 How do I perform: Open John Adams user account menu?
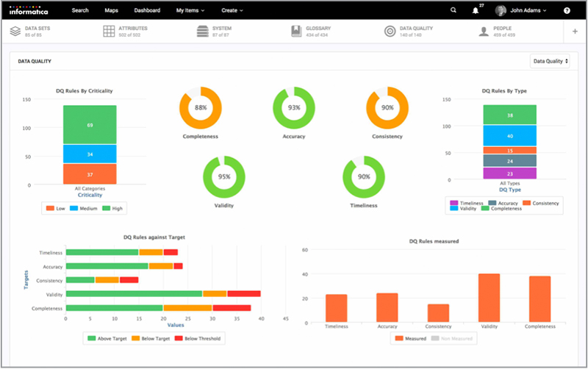(521, 10)
